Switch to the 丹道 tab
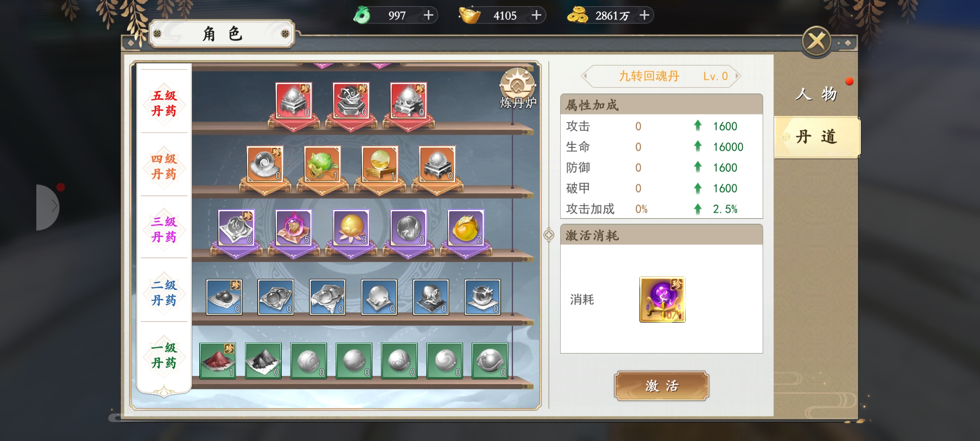 [x=816, y=137]
